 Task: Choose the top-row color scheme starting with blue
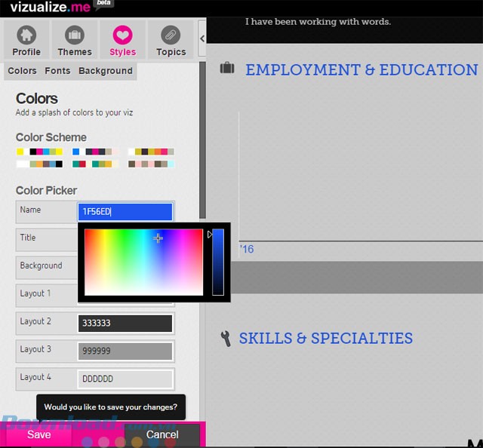point(95,152)
